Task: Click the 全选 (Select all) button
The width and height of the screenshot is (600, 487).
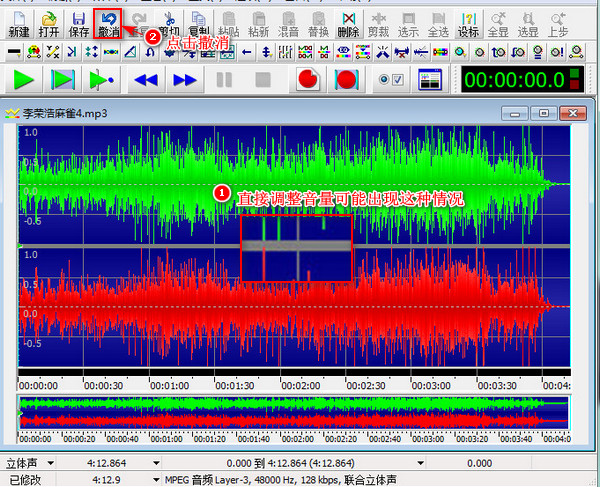Action: pos(438,24)
